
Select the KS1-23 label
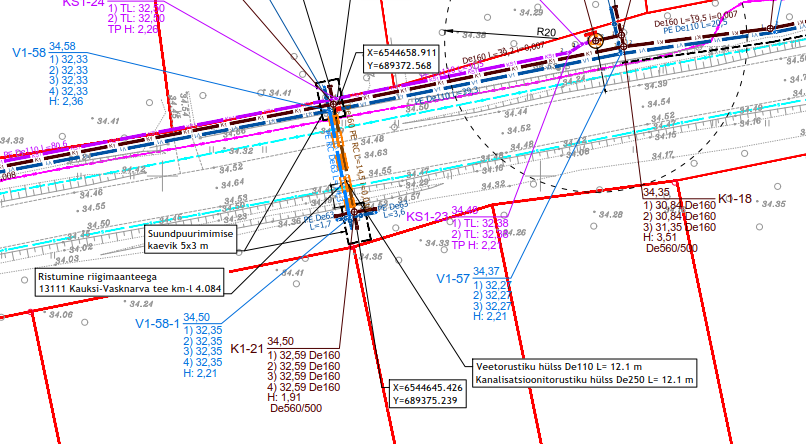pos(428,217)
